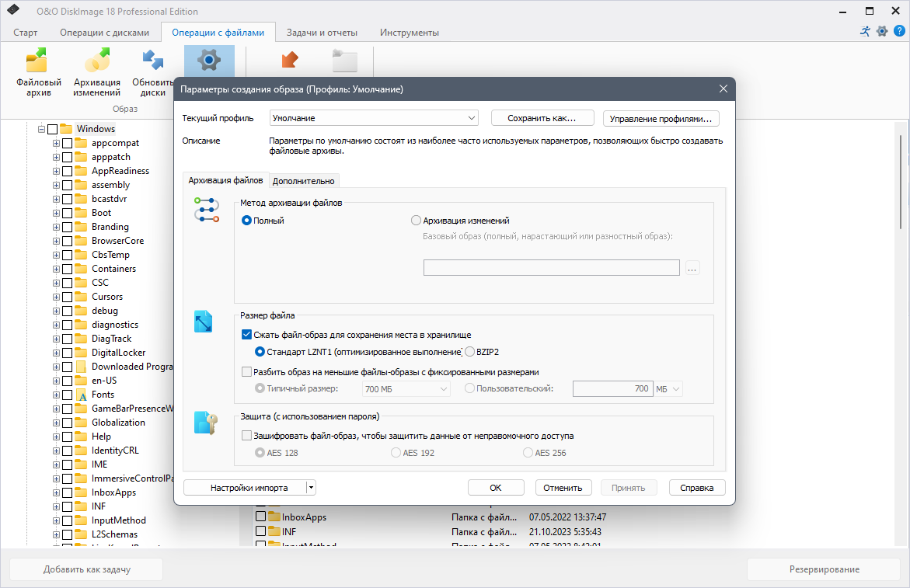910x588 pixels.
Task: Click the Обновить диски ribbon icon
Action: click(x=152, y=61)
